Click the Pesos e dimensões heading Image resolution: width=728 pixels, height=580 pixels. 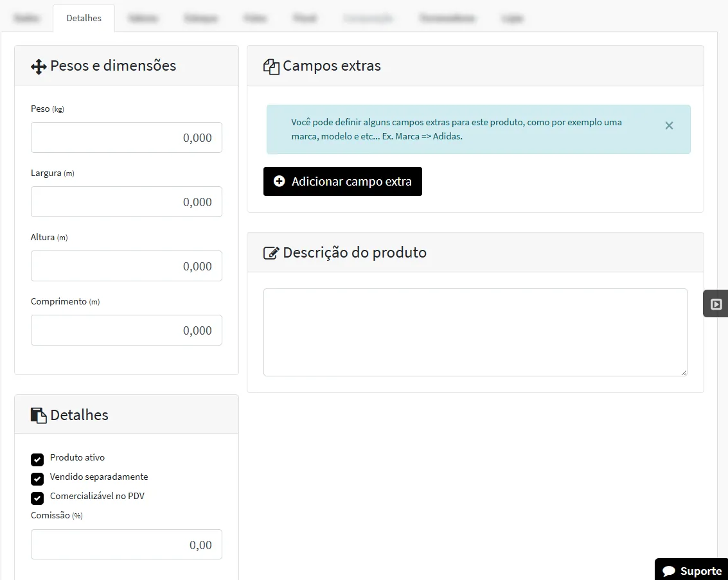tap(113, 66)
